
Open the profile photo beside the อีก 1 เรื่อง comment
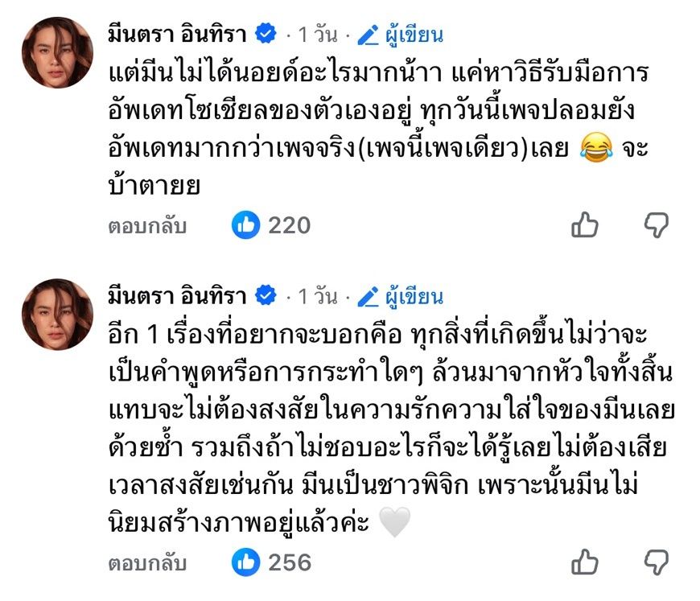(x=57, y=313)
